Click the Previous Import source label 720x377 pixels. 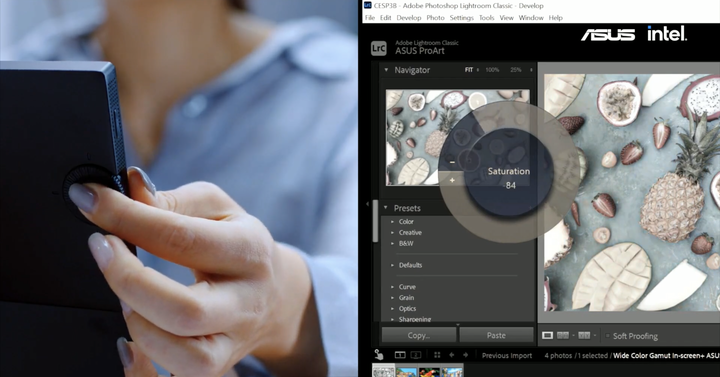(507, 355)
